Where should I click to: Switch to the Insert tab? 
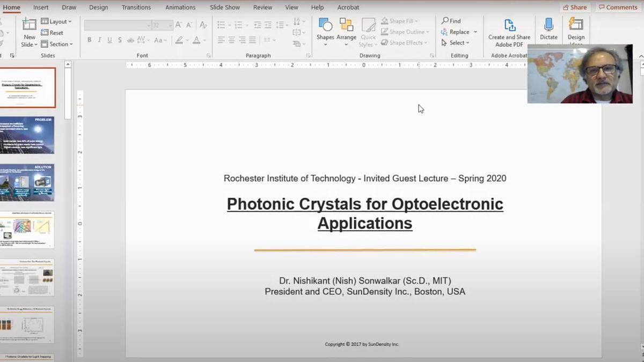pyautogui.click(x=41, y=8)
